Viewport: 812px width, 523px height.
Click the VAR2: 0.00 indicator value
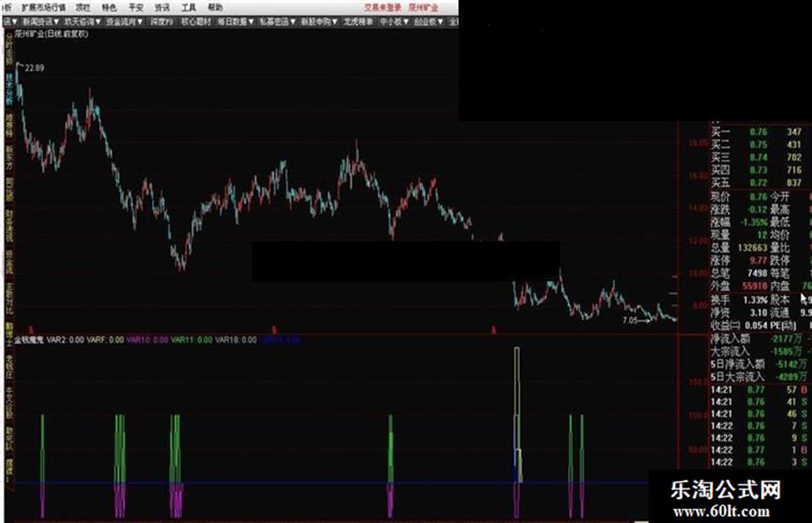(x=64, y=340)
